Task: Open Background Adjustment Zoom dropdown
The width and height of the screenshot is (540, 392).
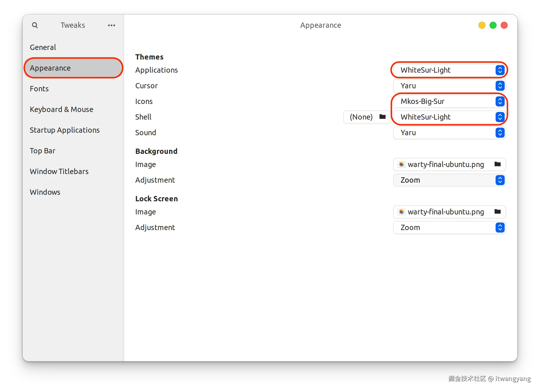Action: (449, 180)
